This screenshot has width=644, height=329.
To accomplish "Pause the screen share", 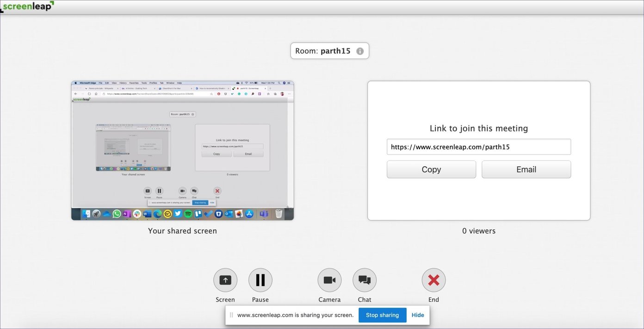I will 260,280.
